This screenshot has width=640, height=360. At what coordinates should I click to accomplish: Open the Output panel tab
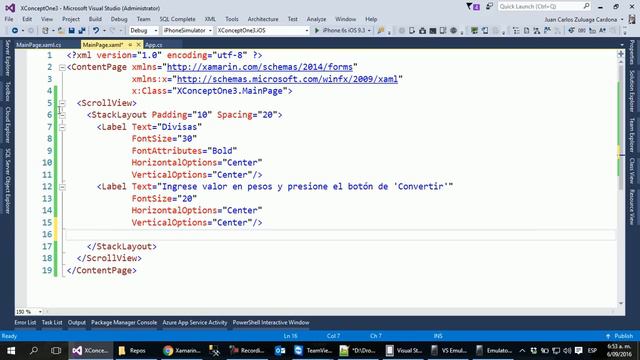pos(77,322)
